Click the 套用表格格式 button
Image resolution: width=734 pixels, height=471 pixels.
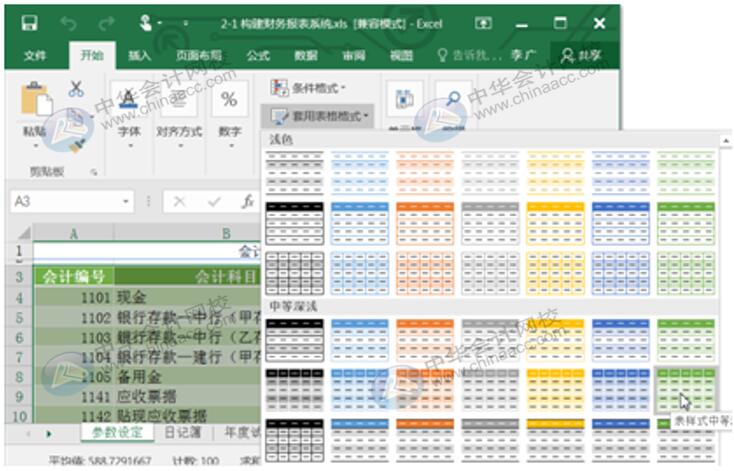317,116
